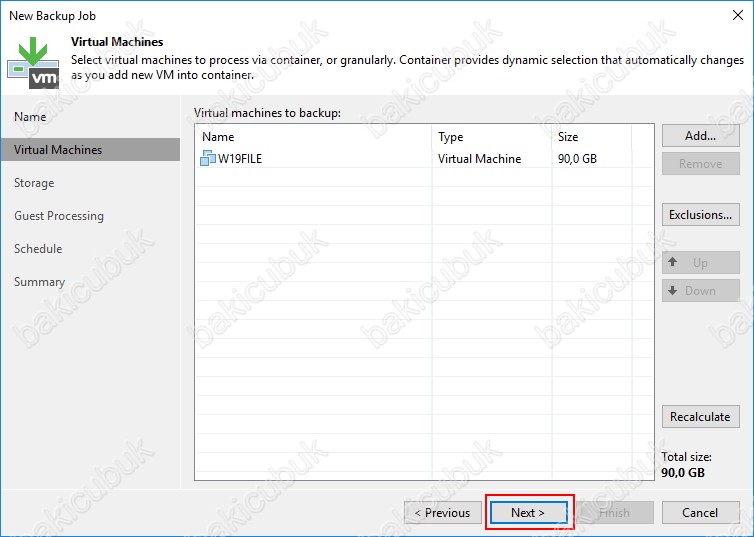Click Recalculate to refresh total size
This screenshot has height=537, width=754.
(701, 416)
